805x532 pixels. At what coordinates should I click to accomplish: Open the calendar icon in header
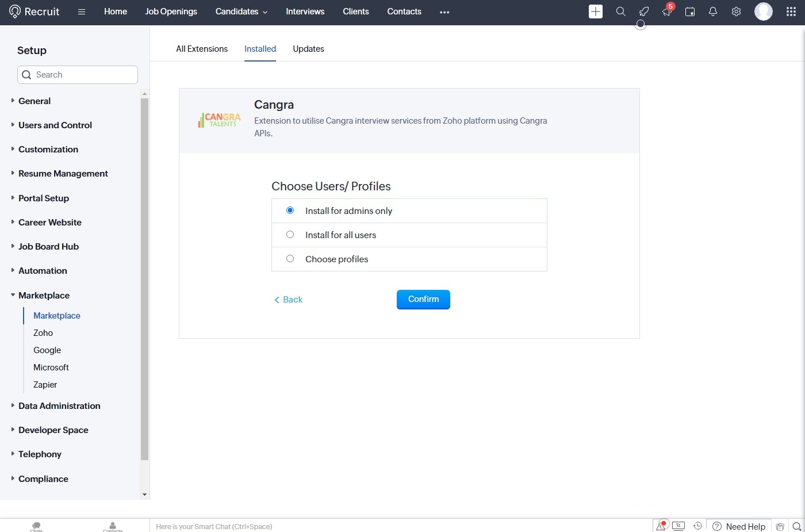(690, 12)
